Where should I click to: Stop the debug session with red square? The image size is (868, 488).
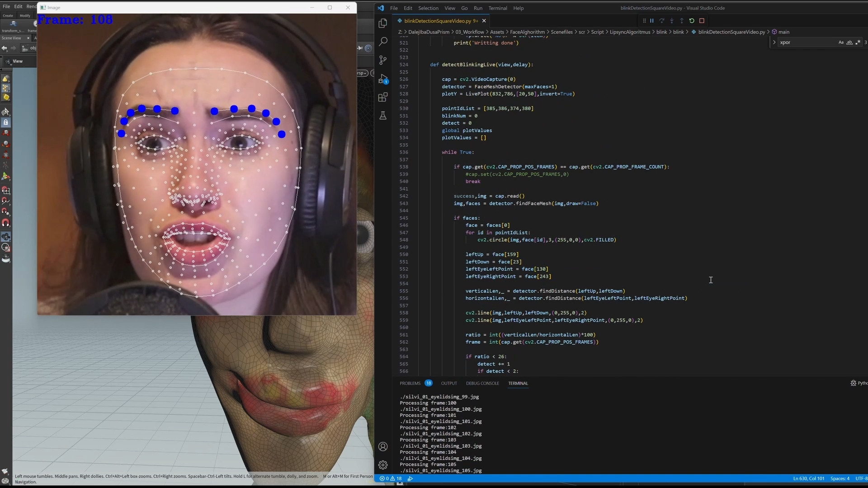pyautogui.click(x=702, y=21)
